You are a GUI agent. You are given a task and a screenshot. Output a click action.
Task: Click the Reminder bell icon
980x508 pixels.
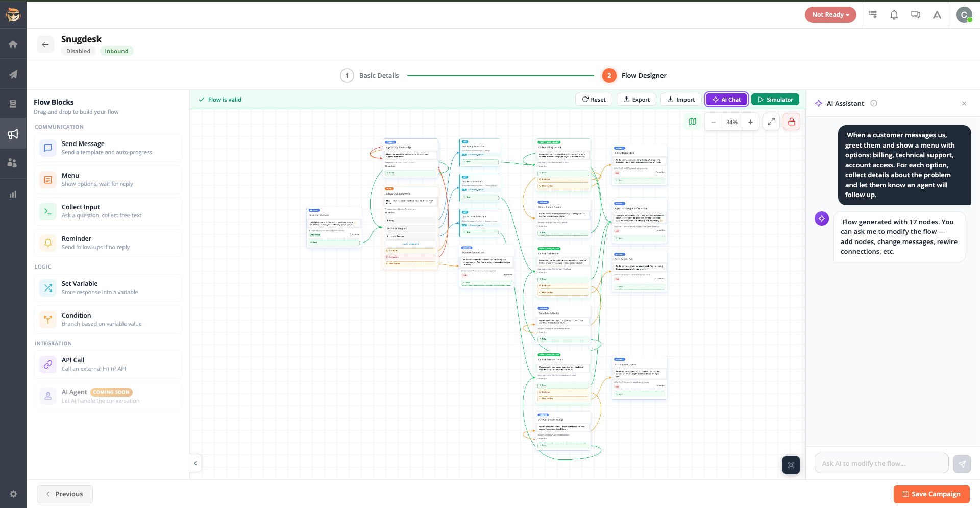tap(48, 243)
